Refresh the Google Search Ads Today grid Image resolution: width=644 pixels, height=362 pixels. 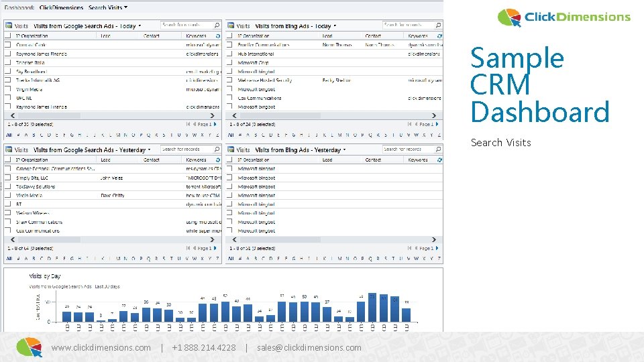(217, 36)
